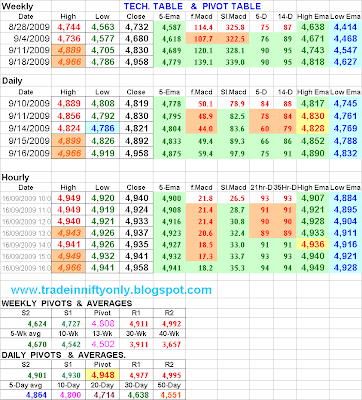The height and width of the screenshot is (400, 362).
Task: Select the 50-Day average value 4,551
Action: [170, 395]
